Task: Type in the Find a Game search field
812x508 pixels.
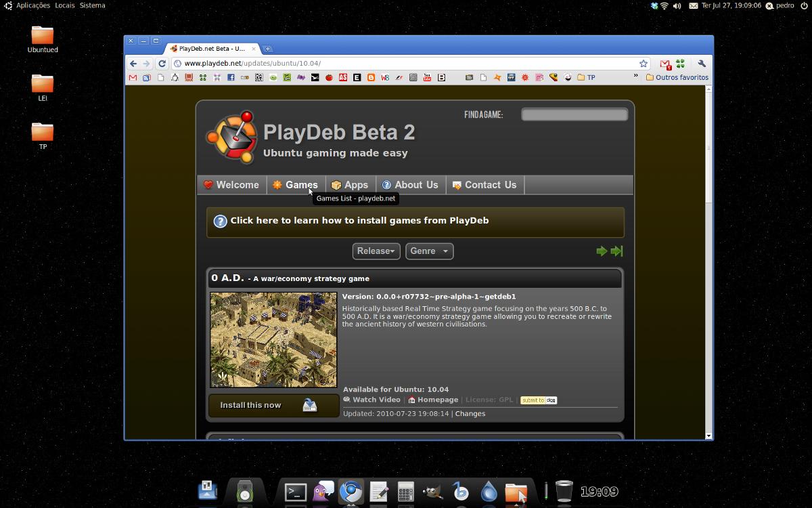Action: 574,115
